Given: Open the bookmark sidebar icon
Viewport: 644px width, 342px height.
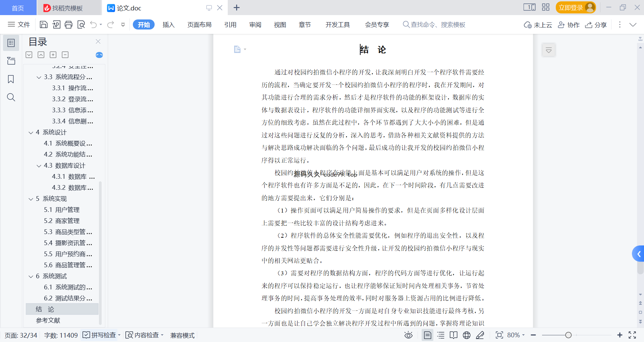Looking at the screenshot, I should [x=11, y=79].
